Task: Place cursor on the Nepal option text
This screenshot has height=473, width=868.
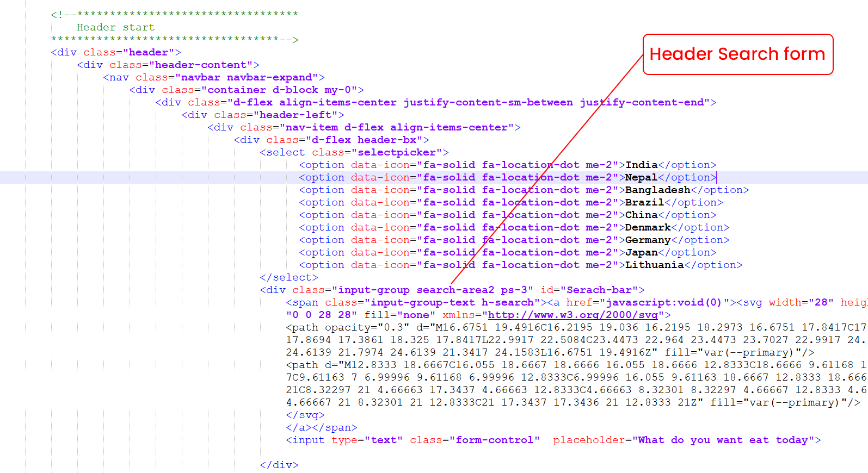Action: tap(641, 177)
